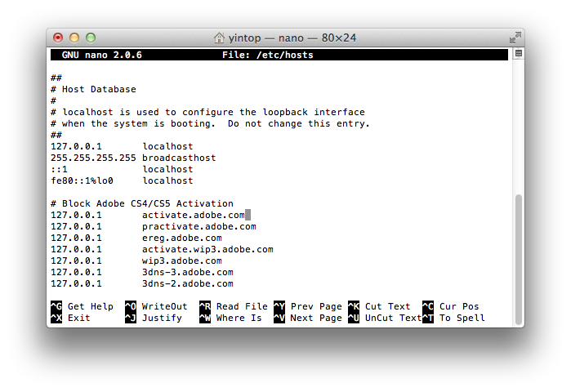
Task: Click the 'GNU nano 2.0.6' header text
Action: 101,55
